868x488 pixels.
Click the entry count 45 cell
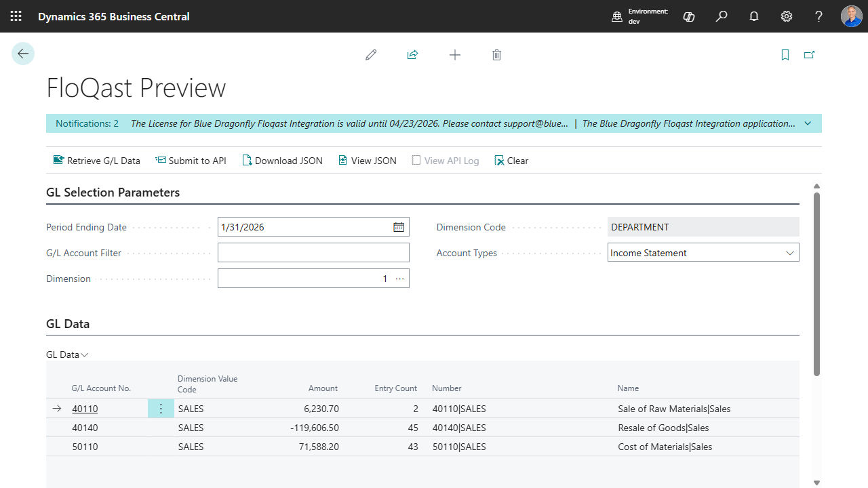pyautogui.click(x=412, y=428)
